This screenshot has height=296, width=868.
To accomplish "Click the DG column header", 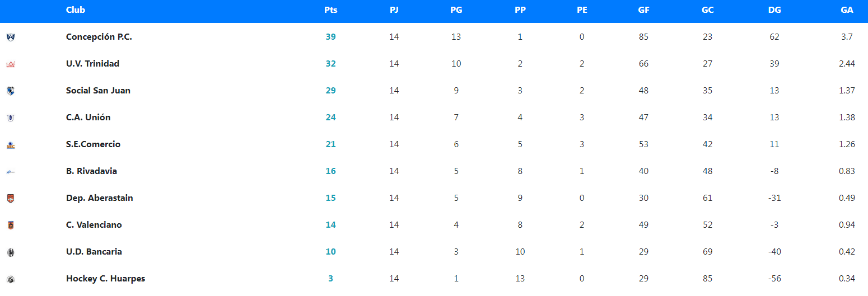I will [x=774, y=10].
